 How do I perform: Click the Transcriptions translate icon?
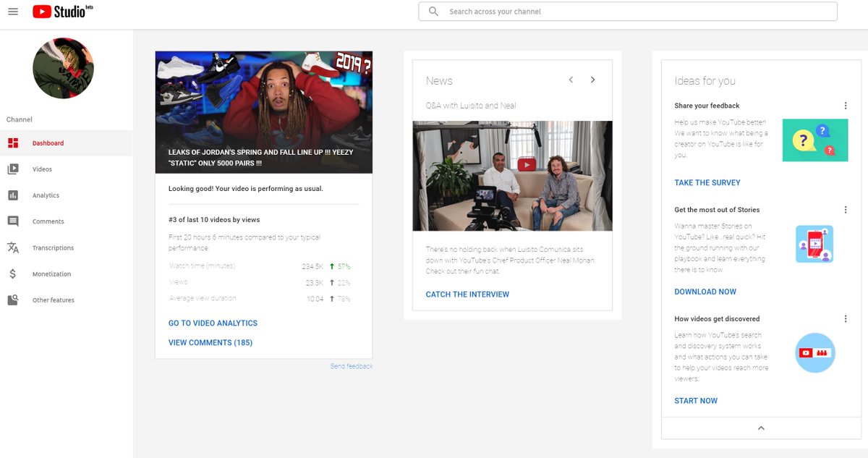click(13, 247)
